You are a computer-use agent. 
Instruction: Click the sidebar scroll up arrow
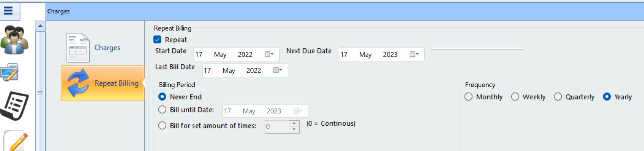tap(40, 26)
